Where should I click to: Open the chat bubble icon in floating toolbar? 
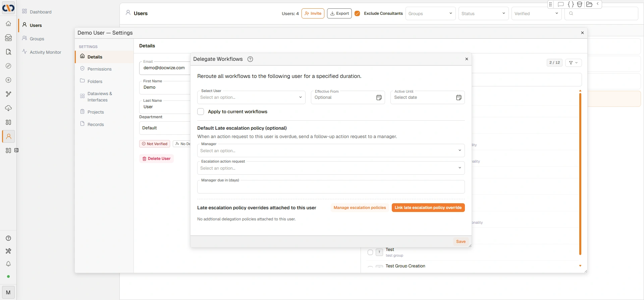point(560,4)
